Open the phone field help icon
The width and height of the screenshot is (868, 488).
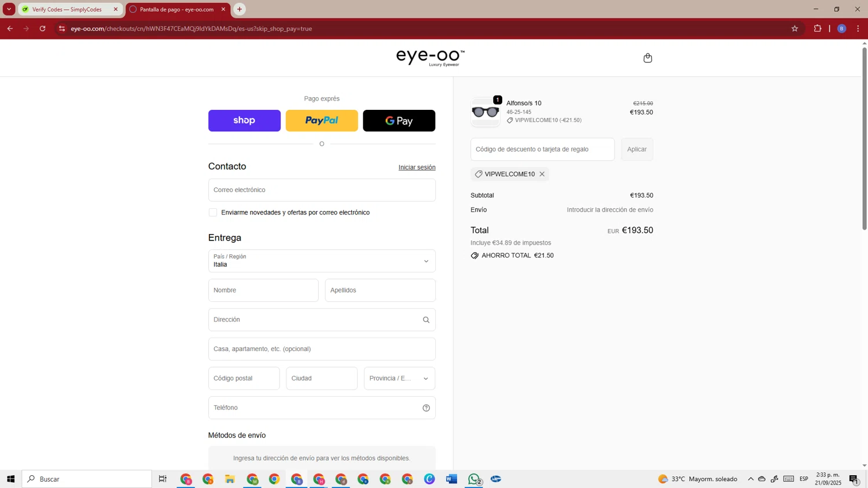point(426,408)
